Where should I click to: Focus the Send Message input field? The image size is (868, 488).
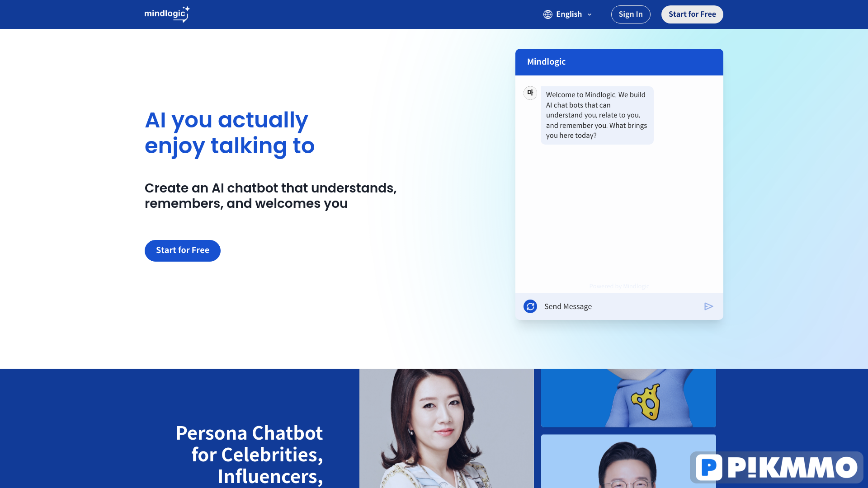pyautogui.click(x=619, y=306)
